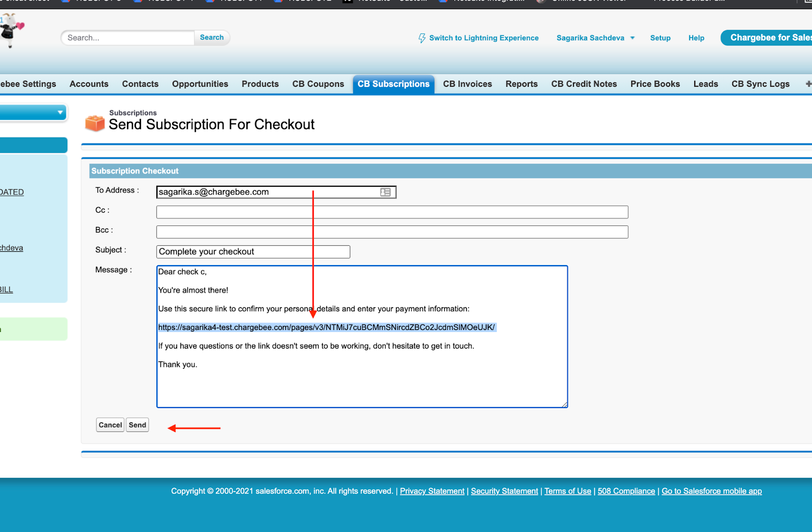812x532 pixels.
Task: Go to the Reports tab
Action: [522, 84]
